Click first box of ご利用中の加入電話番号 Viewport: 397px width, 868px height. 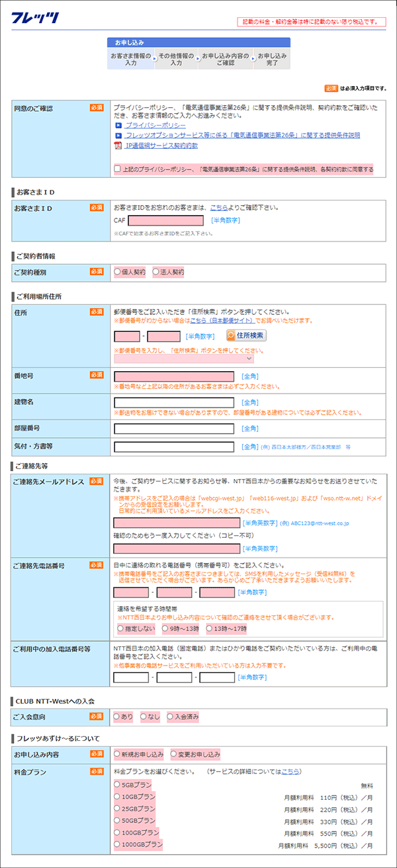point(131,678)
